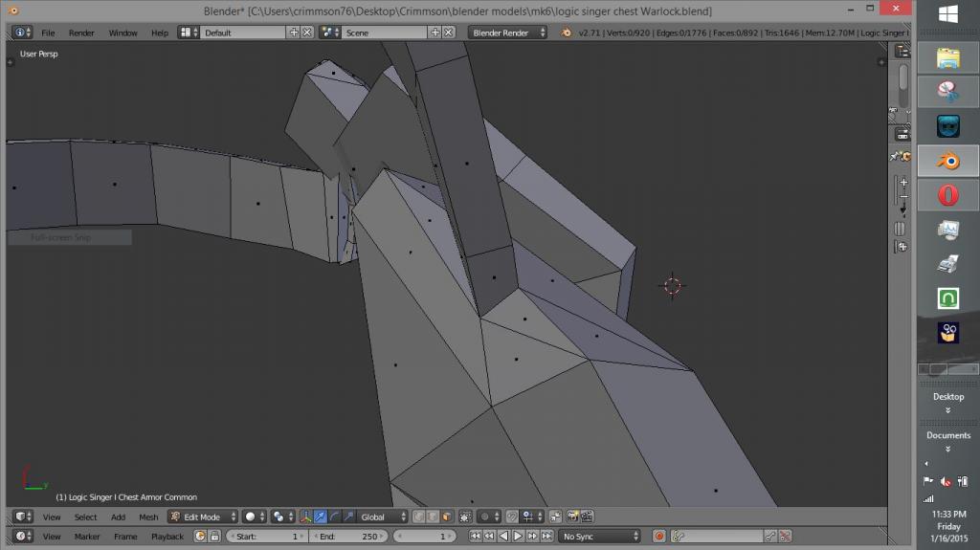Open Blender from the Windows sidebar
980x550 pixels.
[947, 161]
